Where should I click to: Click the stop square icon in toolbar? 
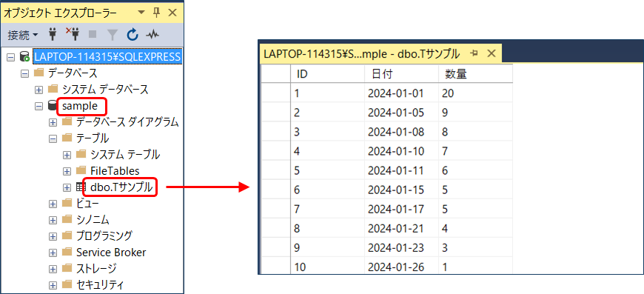pos(93,35)
